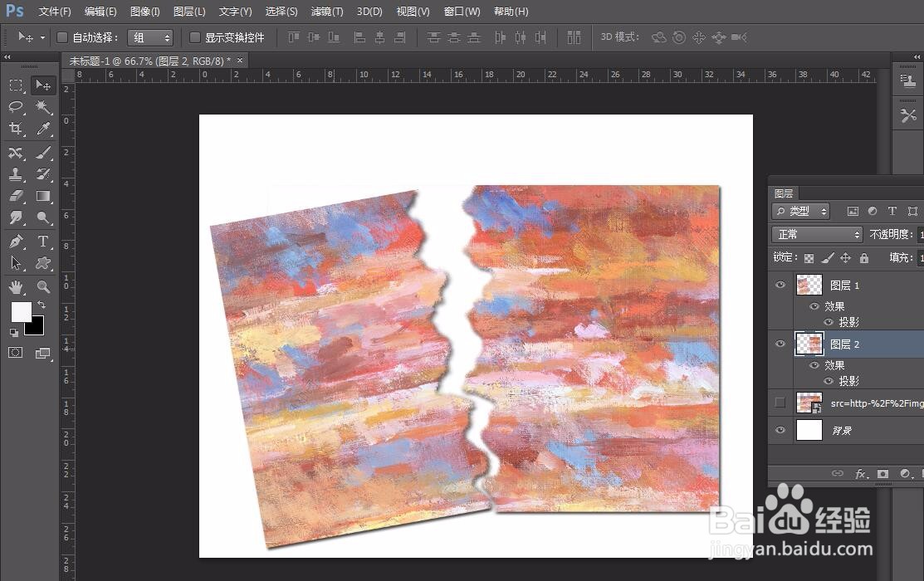Image resolution: width=924 pixels, height=581 pixels.
Task: Hide layer 图层 2 eye icon
Action: tap(781, 344)
